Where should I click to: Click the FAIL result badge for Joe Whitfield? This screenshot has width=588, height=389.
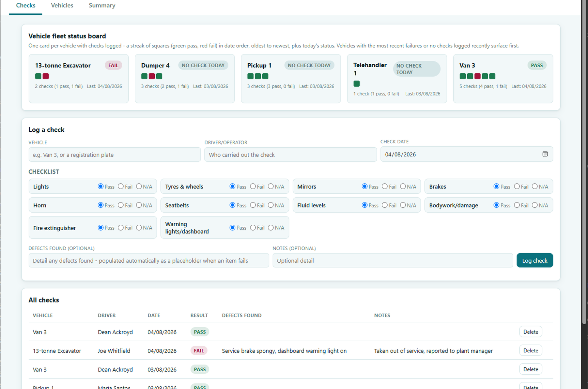tap(199, 351)
